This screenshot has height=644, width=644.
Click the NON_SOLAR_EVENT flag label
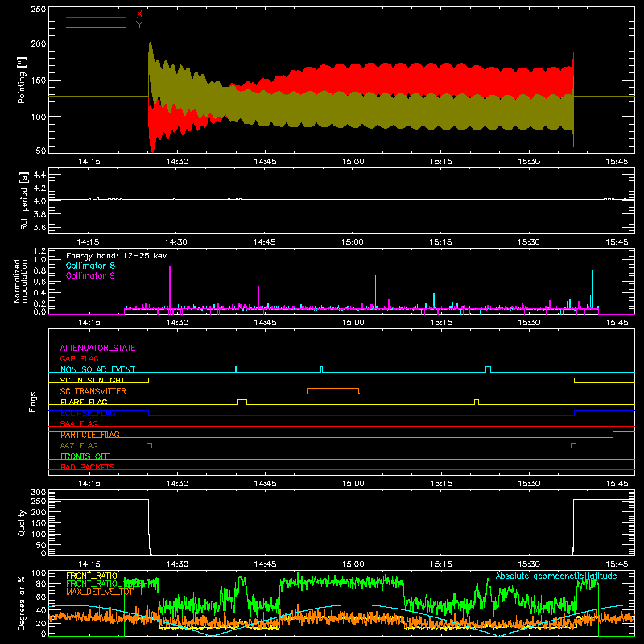[97, 369]
